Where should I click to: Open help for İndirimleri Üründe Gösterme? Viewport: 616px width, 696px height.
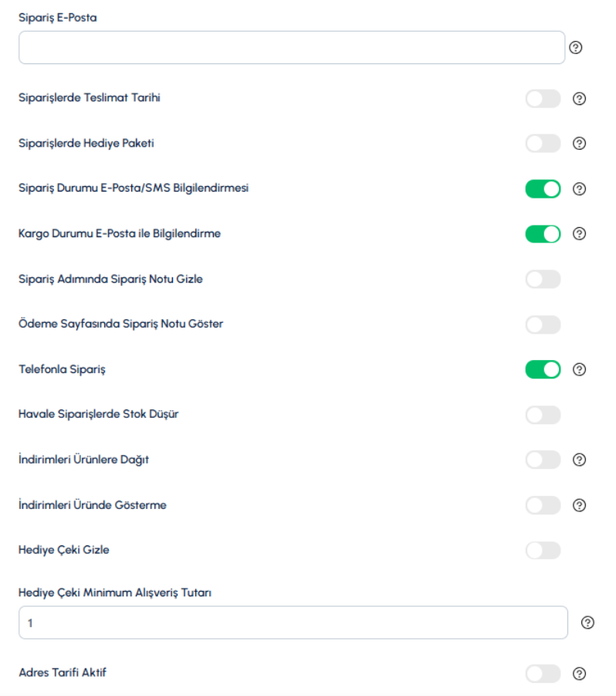tap(579, 505)
